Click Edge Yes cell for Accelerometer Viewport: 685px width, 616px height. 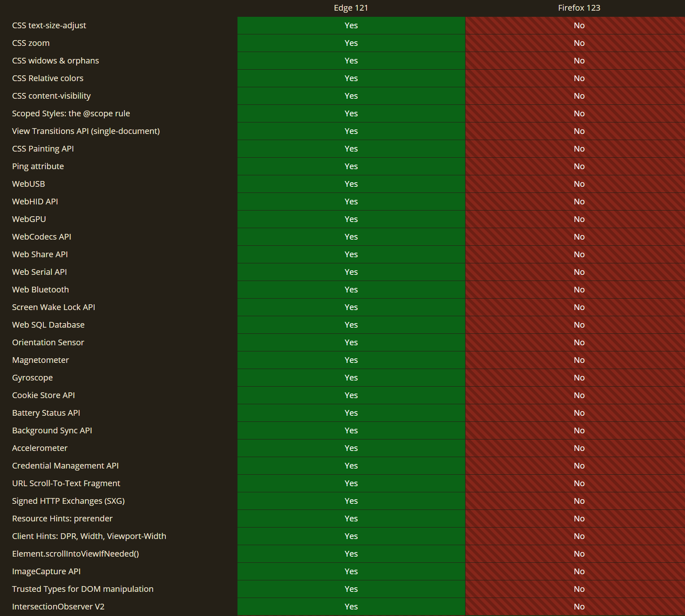[x=351, y=448]
